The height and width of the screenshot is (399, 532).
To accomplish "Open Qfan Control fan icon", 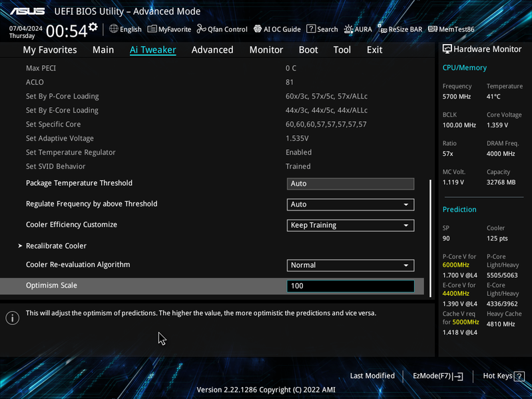I will coord(201,29).
